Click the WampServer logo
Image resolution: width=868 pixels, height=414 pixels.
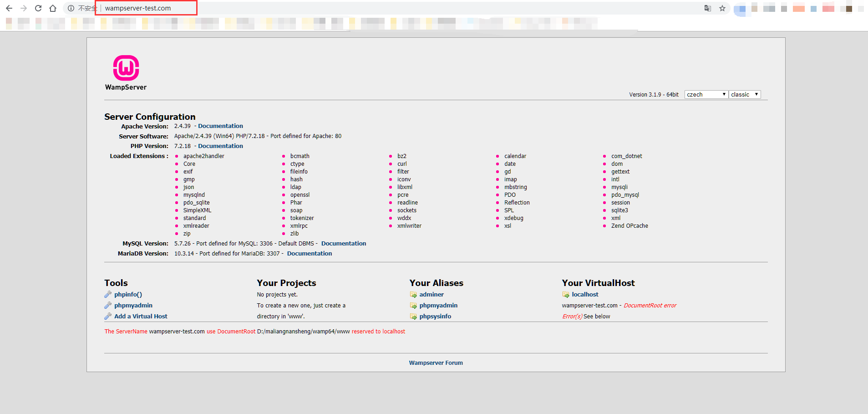pyautogui.click(x=126, y=73)
